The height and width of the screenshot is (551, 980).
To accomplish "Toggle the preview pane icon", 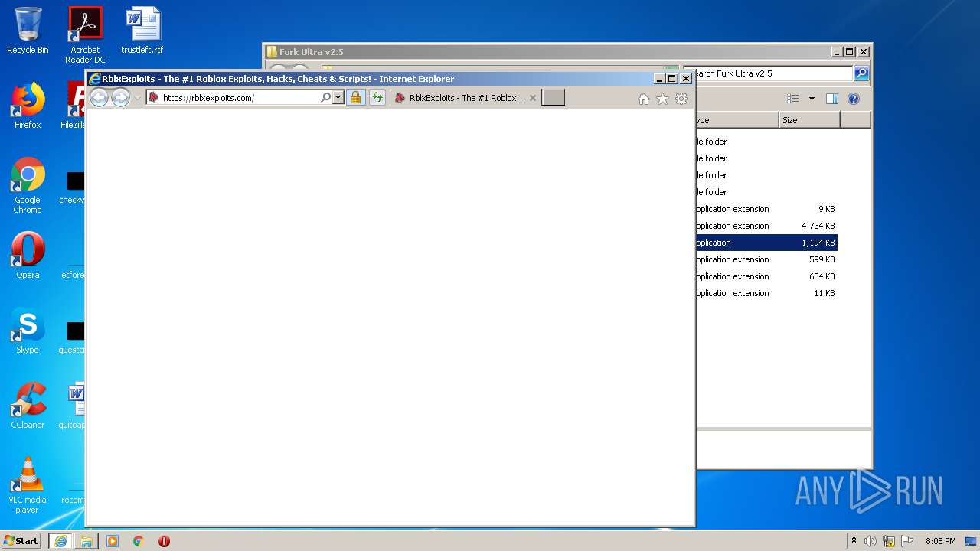I will pos(832,99).
